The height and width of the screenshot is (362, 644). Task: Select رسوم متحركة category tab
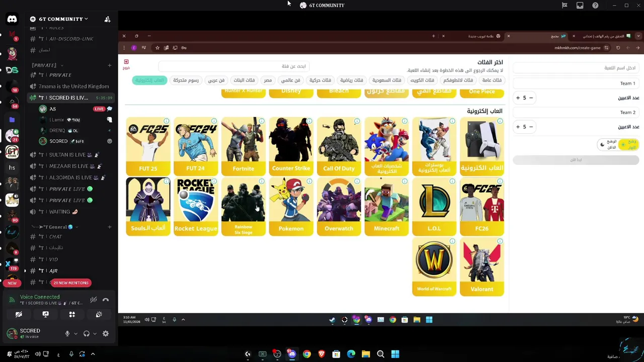186,80
